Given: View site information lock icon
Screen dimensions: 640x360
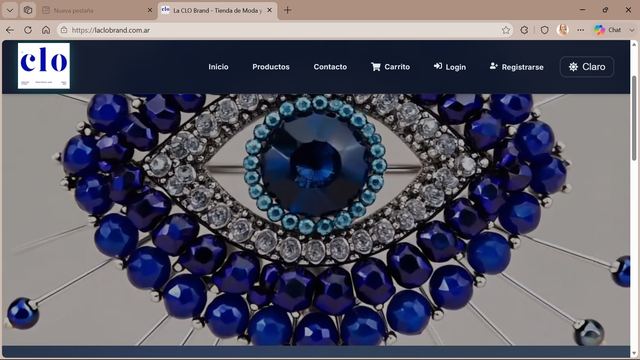Looking at the screenshot, I should tap(64, 30).
